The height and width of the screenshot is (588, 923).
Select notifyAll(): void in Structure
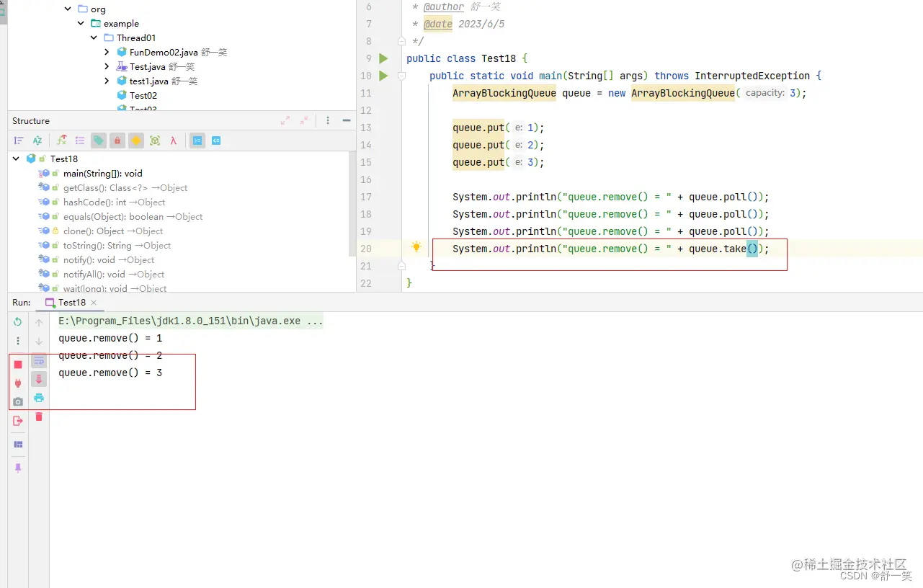[114, 274]
